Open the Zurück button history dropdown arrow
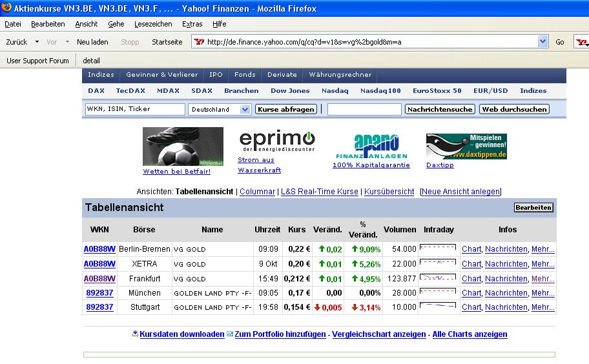The image size is (589, 364). 37,42
